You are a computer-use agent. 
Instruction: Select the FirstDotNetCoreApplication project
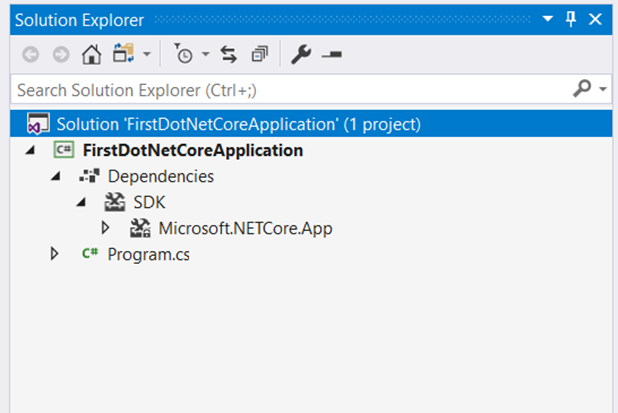pos(193,151)
